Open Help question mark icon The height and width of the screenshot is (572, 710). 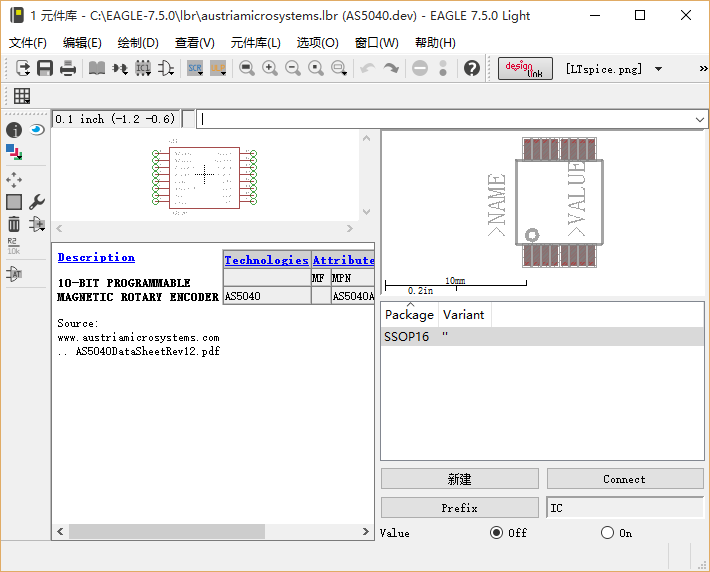472,68
